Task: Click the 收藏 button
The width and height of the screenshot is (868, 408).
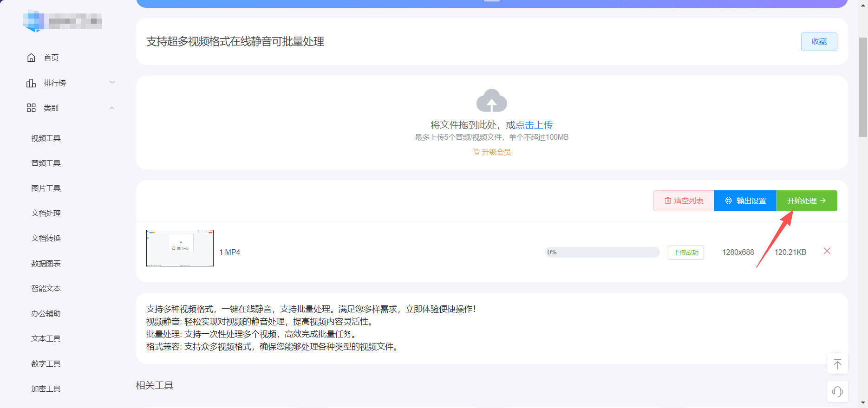Action: [x=819, y=42]
